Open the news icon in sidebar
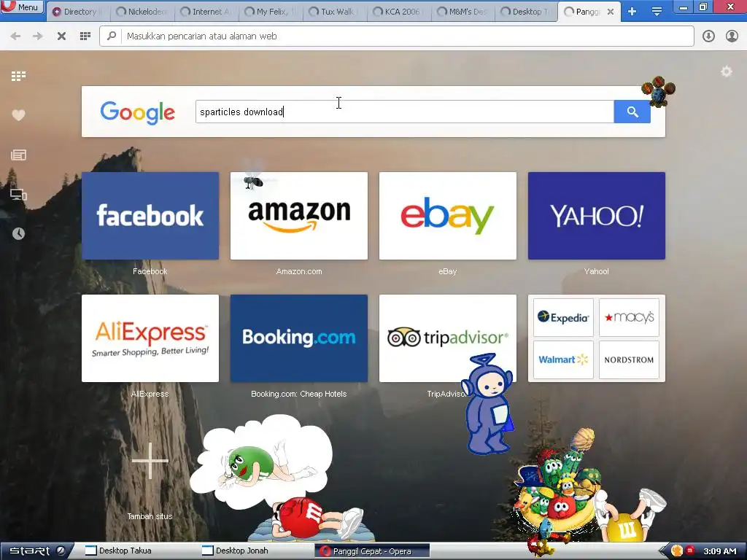This screenshot has height=560, width=747. click(18, 155)
